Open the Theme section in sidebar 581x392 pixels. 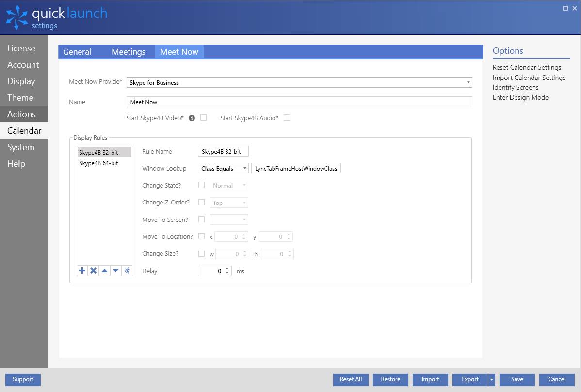click(24, 98)
